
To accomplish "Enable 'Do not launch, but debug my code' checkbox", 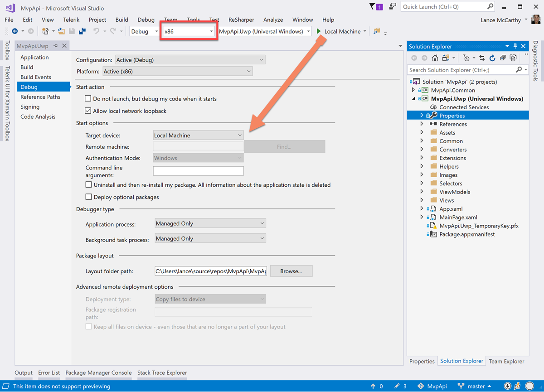I will pos(88,99).
